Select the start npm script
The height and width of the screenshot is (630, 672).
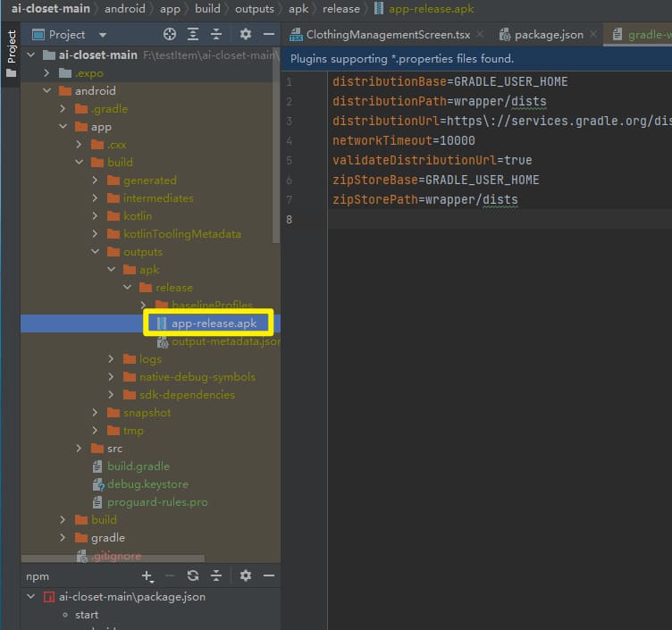tap(87, 615)
